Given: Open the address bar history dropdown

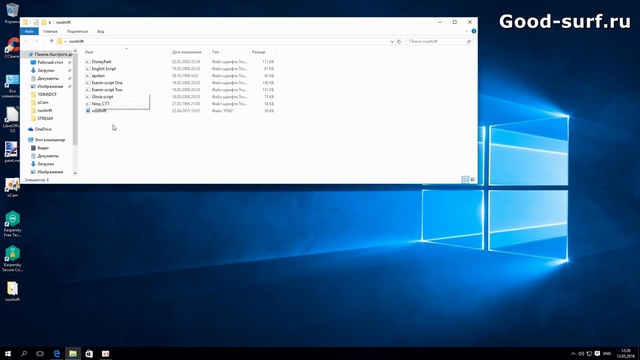Looking at the screenshot, I should click(392, 41).
